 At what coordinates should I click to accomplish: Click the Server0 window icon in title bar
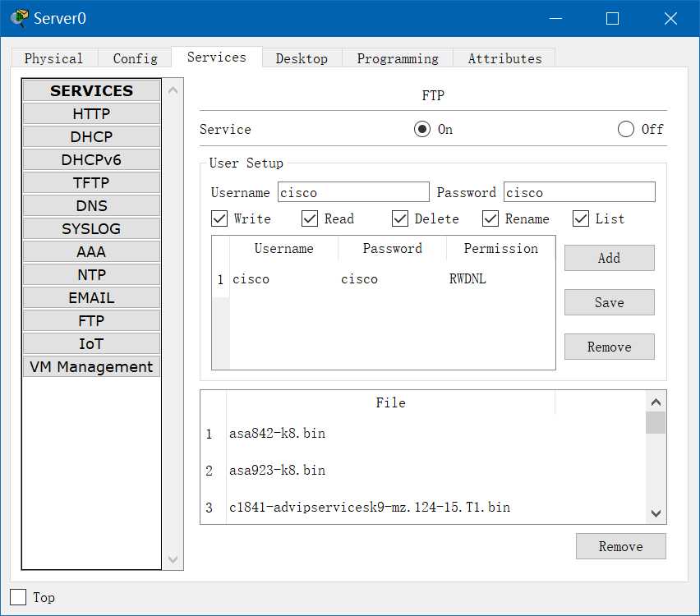[19, 18]
